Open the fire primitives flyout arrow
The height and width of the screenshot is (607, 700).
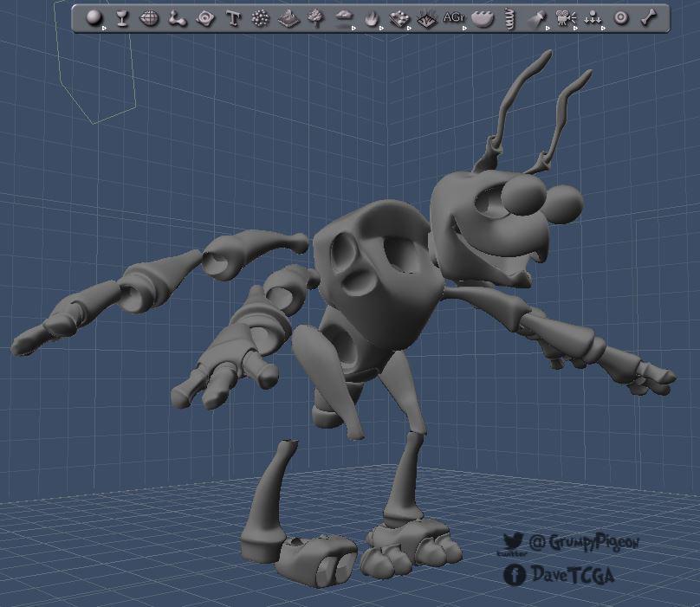point(381,28)
